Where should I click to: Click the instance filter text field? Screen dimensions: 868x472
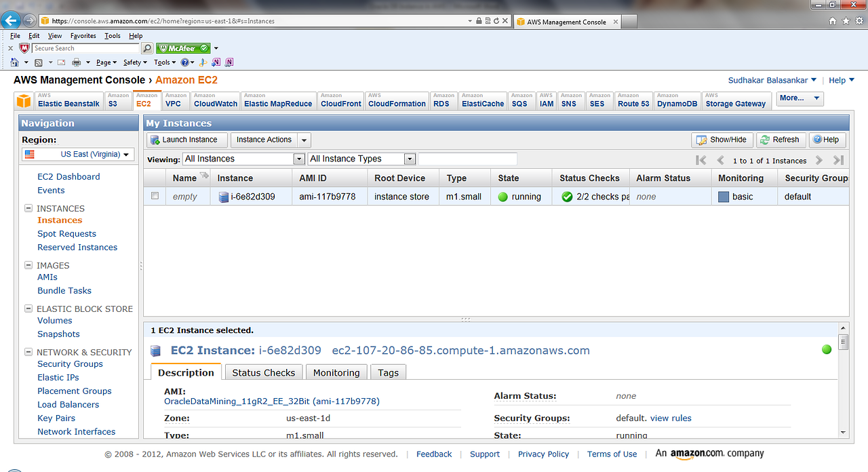(468, 159)
